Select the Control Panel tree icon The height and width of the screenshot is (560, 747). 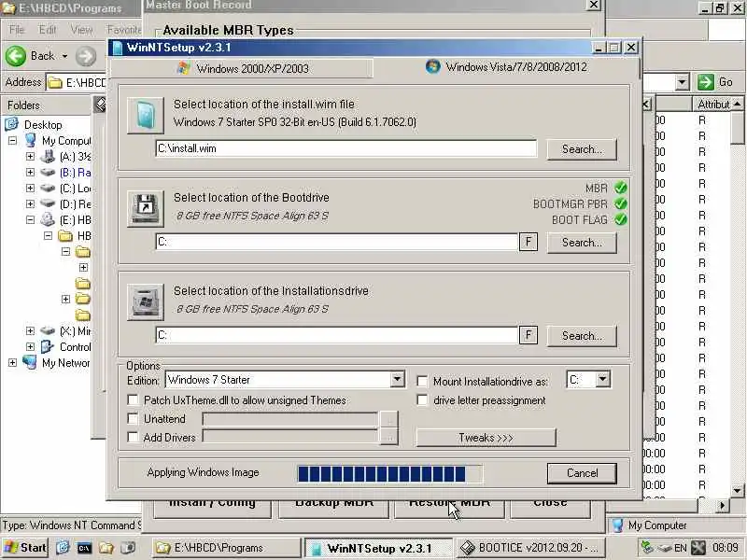[x=48, y=346]
